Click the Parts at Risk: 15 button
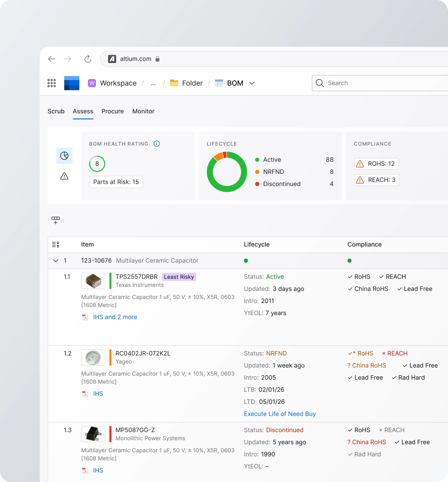 click(x=116, y=182)
